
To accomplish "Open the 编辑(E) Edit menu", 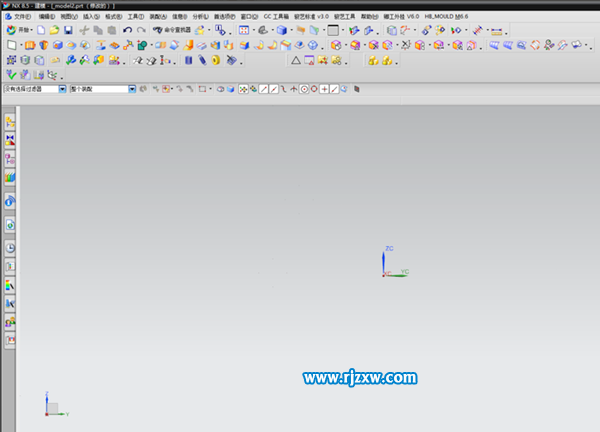I will coord(47,16).
